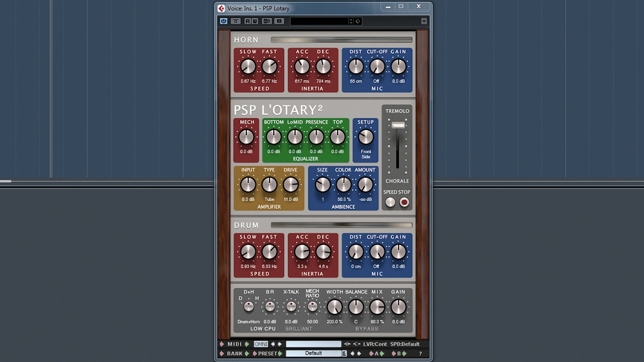Click the amplifier DRIVE knob
Image resolution: width=644 pixels, height=362 pixels.
pos(290,185)
